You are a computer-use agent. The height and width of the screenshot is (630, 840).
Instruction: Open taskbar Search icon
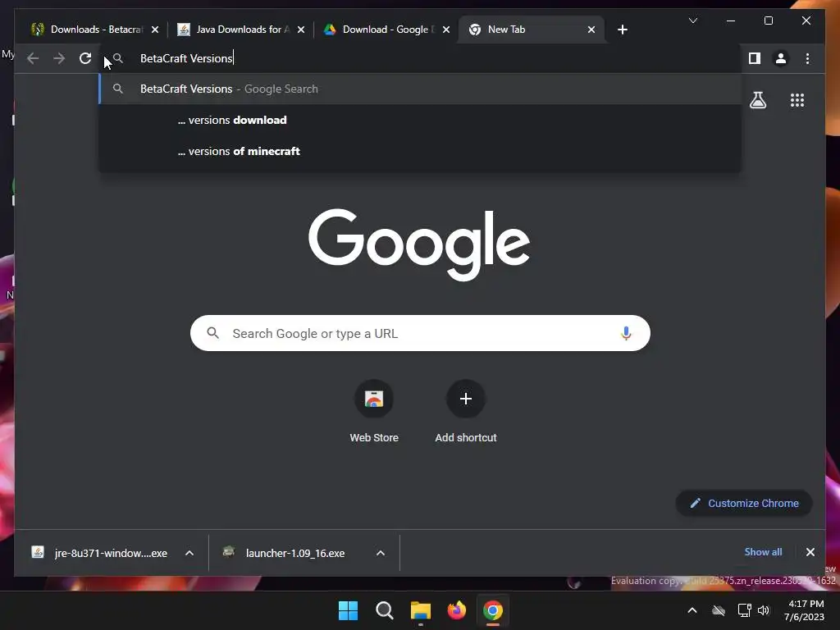pyautogui.click(x=385, y=610)
